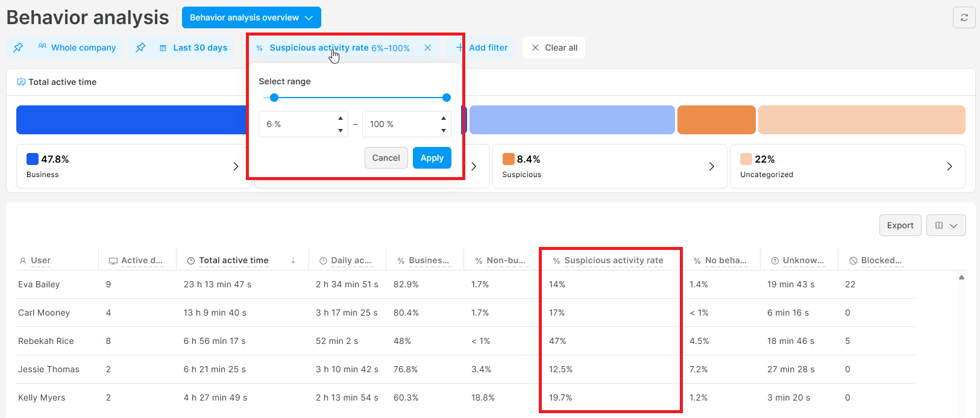This screenshot has width=980, height=418.
Task: Expand the Business category arrow
Action: click(x=236, y=166)
